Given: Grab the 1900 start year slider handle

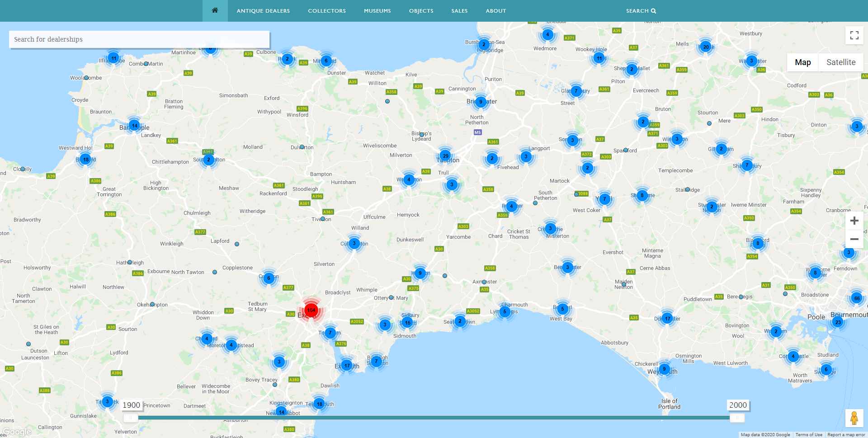Looking at the screenshot, I should [131, 418].
